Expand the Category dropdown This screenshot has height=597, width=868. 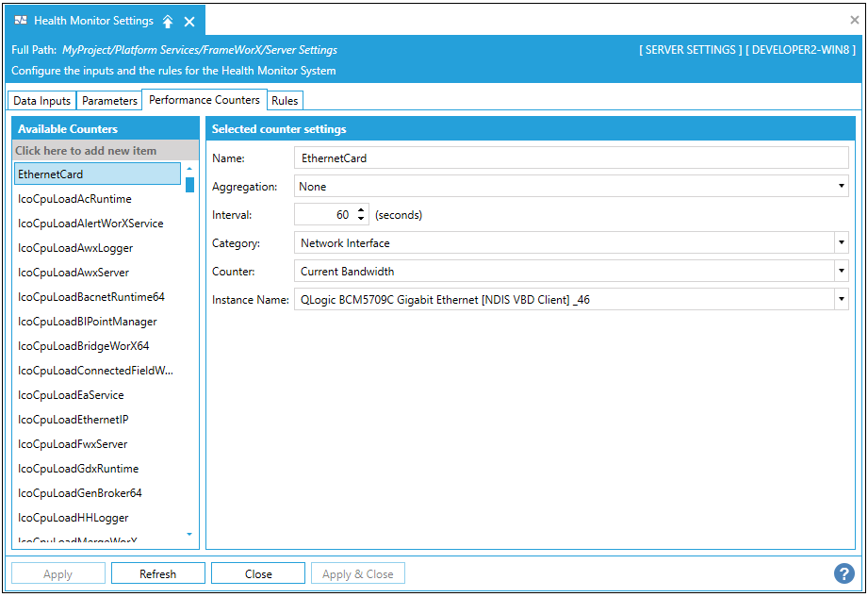(841, 243)
